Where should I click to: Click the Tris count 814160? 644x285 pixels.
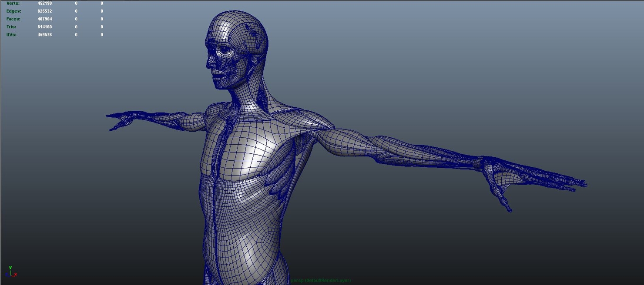[x=44, y=27]
